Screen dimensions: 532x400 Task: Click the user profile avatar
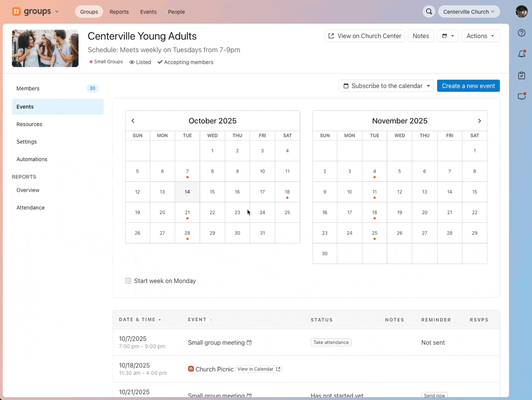(x=521, y=12)
